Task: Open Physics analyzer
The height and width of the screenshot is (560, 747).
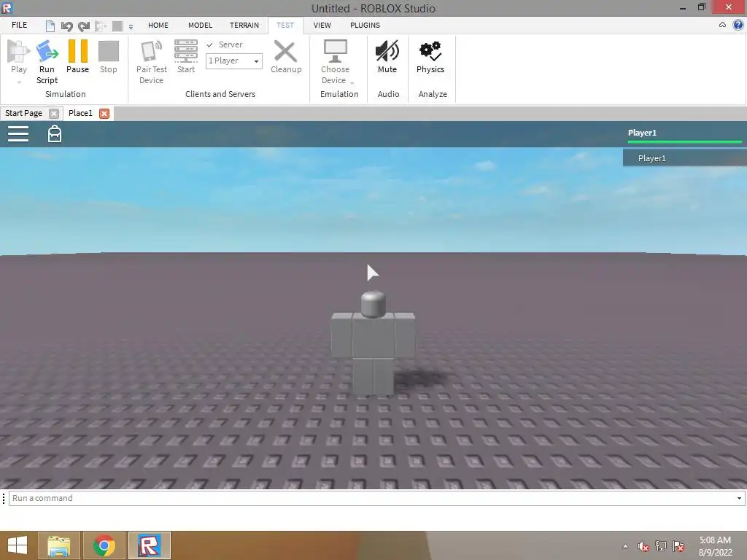Action: click(x=430, y=57)
